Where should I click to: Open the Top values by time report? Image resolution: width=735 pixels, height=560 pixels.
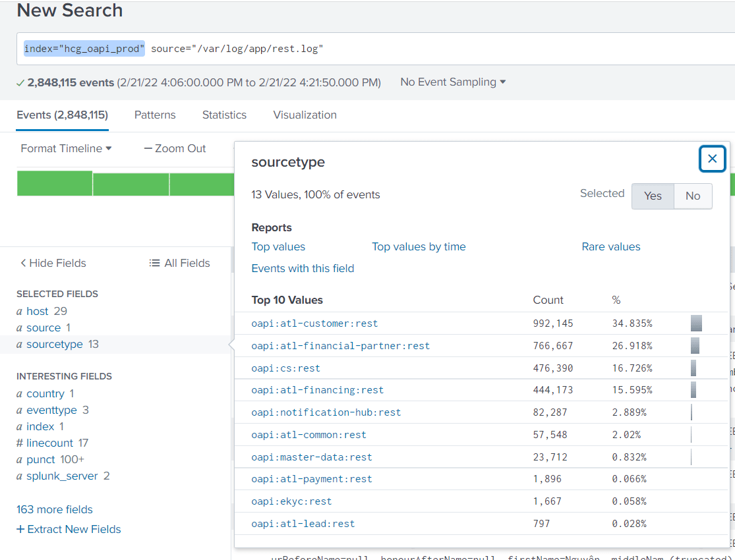(419, 246)
